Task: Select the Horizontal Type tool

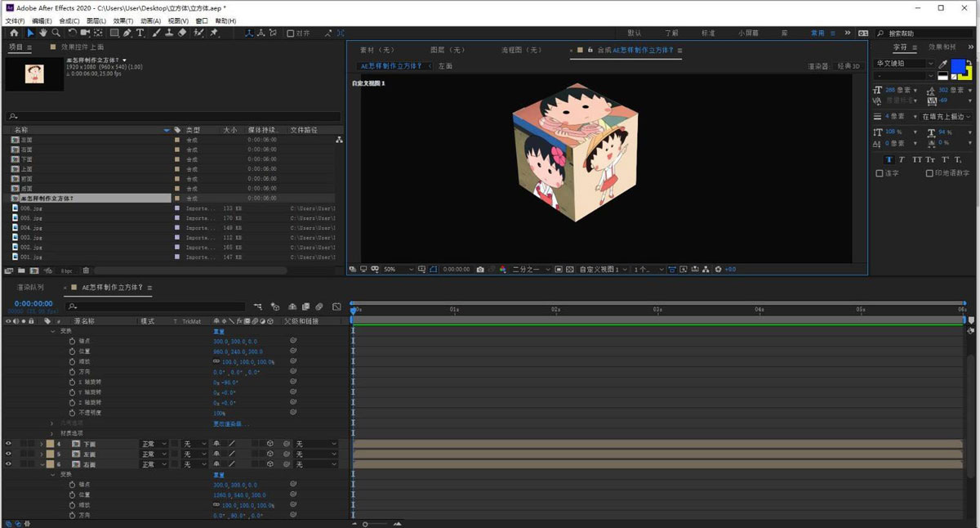Action: (140, 33)
